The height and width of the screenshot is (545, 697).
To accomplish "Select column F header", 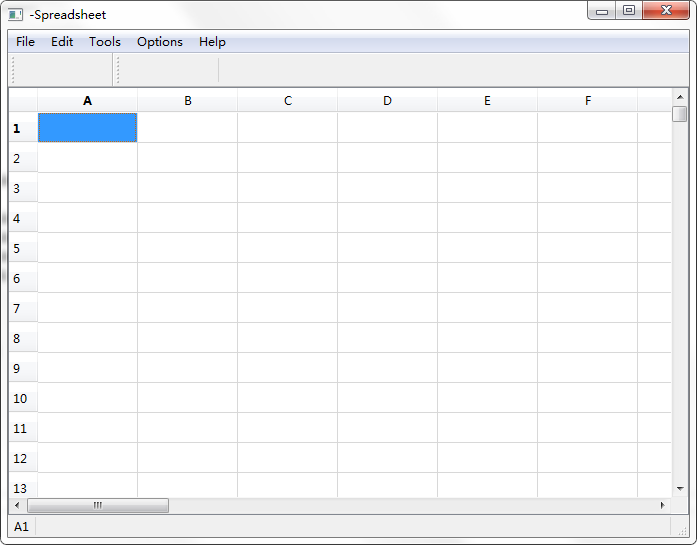I will pyautogui.click(x=588, y=101).
